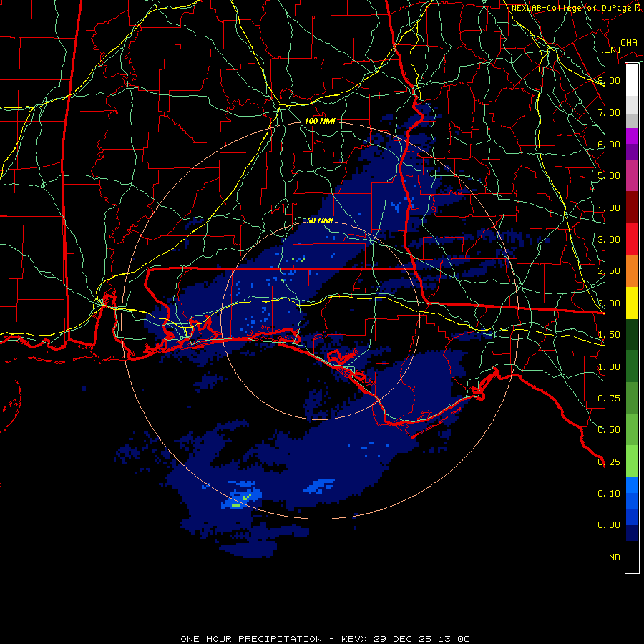
Task: Click the 0.50 legend value
Action: click(x=609, y=430)
